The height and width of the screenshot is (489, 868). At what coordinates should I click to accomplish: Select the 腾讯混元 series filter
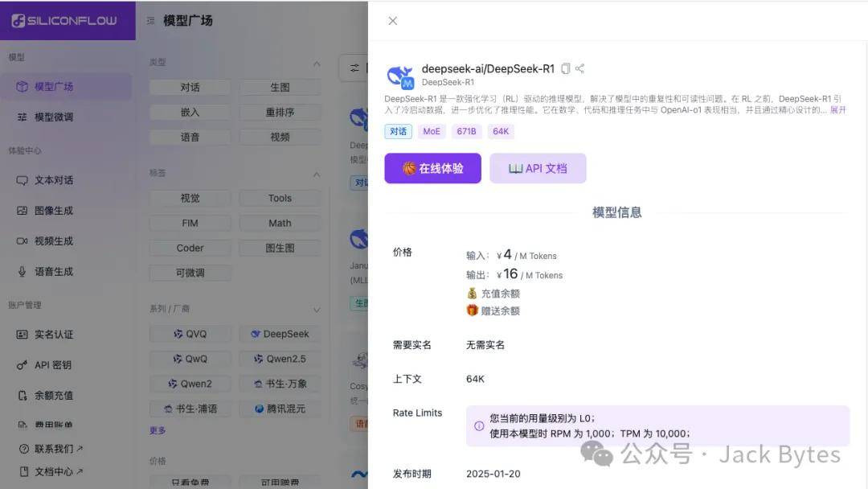(280, 409)
